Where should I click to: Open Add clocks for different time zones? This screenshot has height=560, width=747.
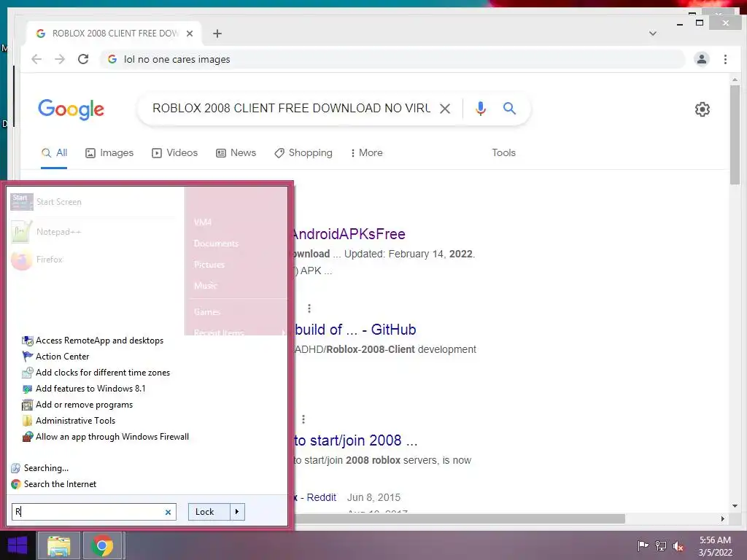[x=96, y=373]
